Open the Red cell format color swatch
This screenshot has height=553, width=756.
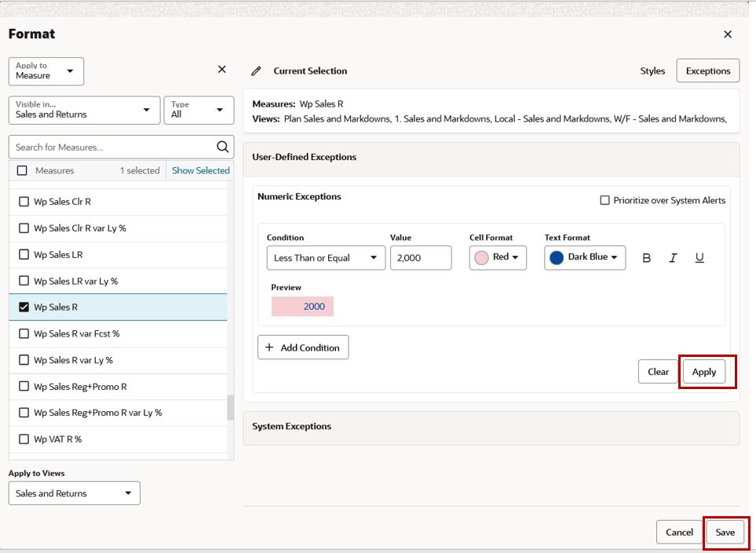coord(498,258)
